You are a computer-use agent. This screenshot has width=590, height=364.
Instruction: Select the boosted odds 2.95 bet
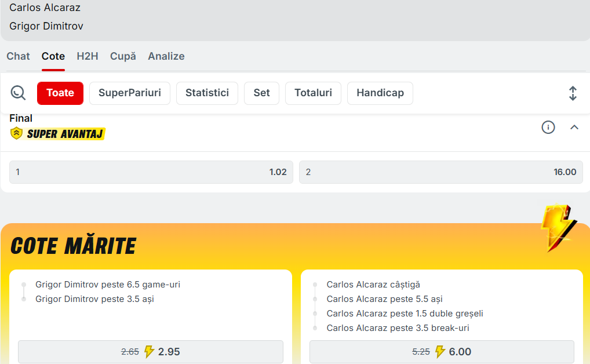tap(151, 352)
